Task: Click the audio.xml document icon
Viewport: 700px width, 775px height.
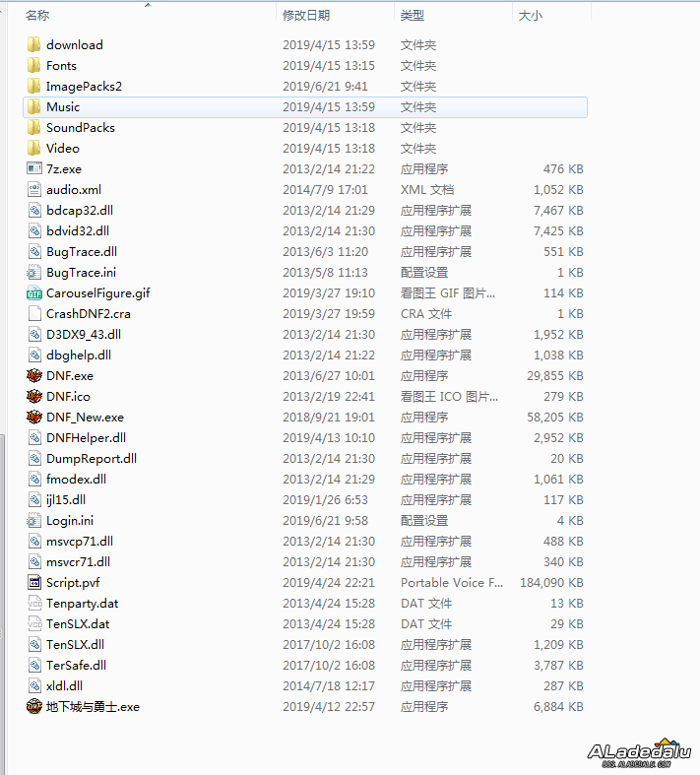Action: coord(34,189)
